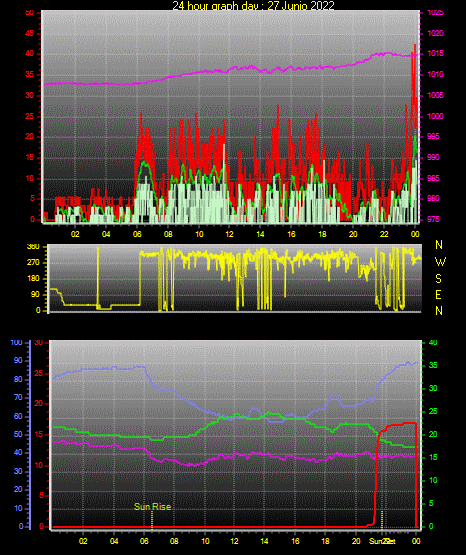The image size is (466, 555).
Task: Select the yellow 180 wind direction axis label
Action: (33, 279)
